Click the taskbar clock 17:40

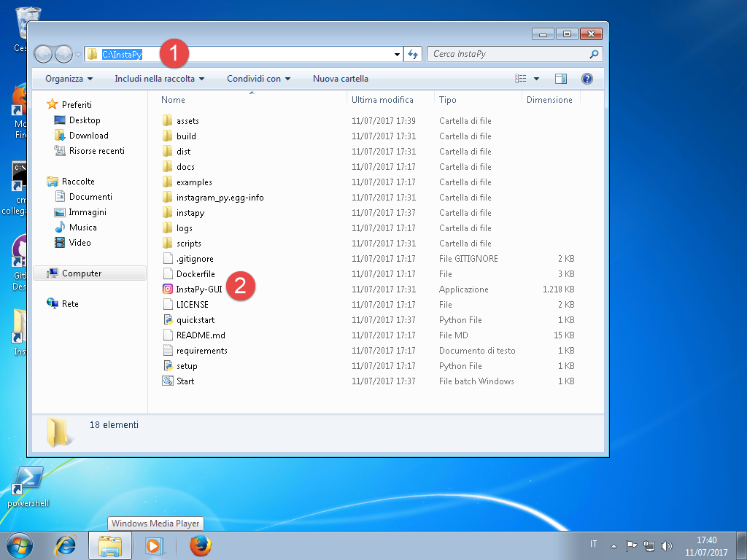coord(706,546)
